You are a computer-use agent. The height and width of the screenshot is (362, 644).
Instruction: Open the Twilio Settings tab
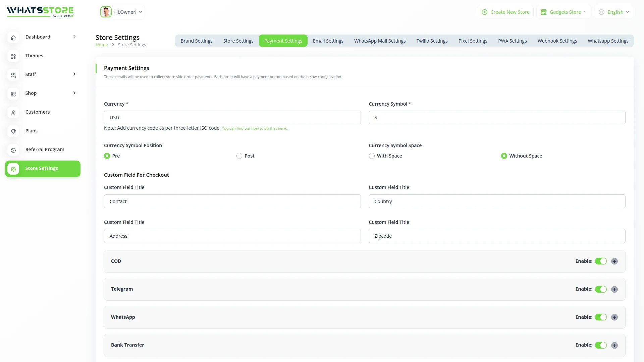point(432,41)
